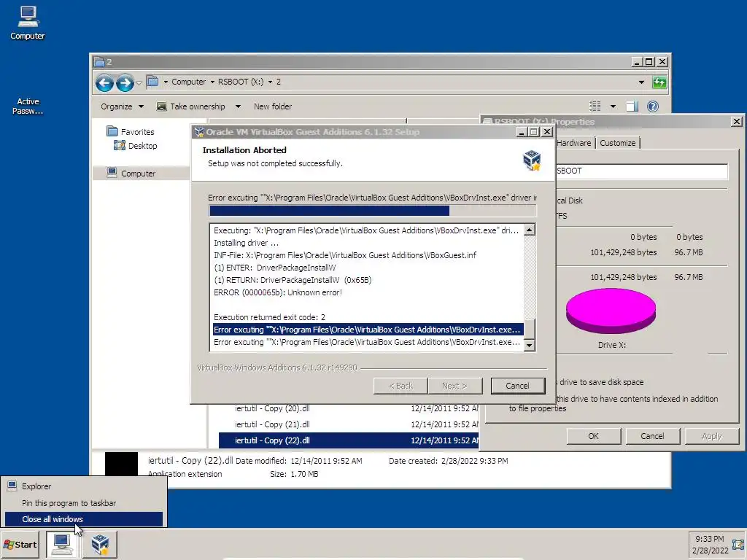
Task: Open the Active Password desktop shortcut
Action: pos(28,106)
